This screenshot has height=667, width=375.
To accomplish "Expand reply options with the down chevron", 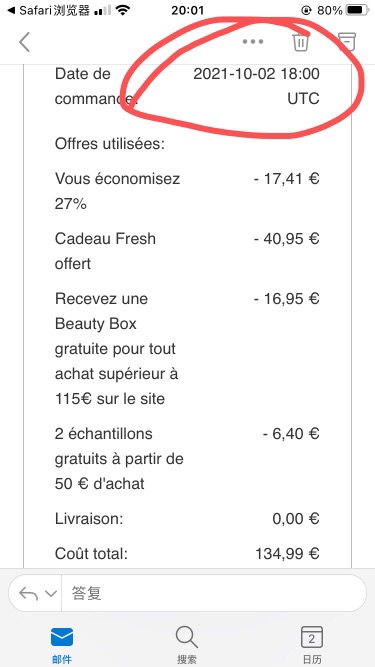I will pos(51,593).
